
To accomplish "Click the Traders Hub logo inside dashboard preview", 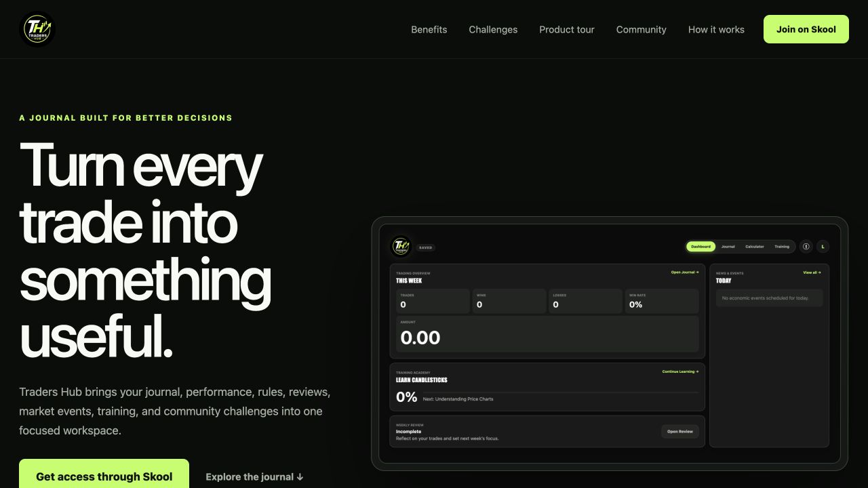I will tap(401, 246).
